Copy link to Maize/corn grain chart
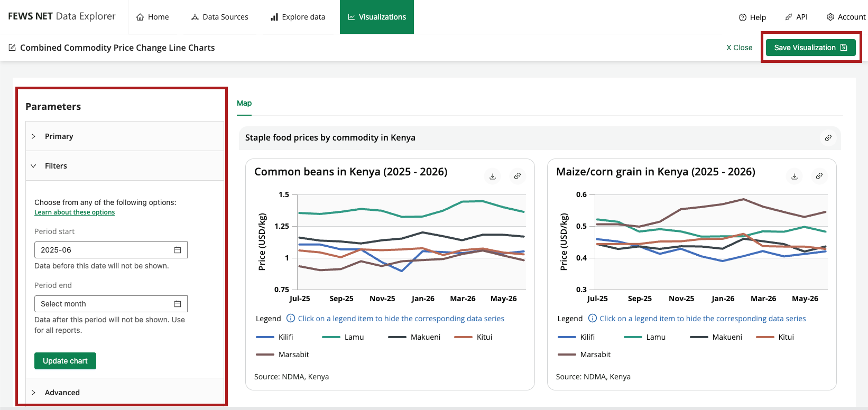The image size is (868, 410). click(x=819, y=176)
